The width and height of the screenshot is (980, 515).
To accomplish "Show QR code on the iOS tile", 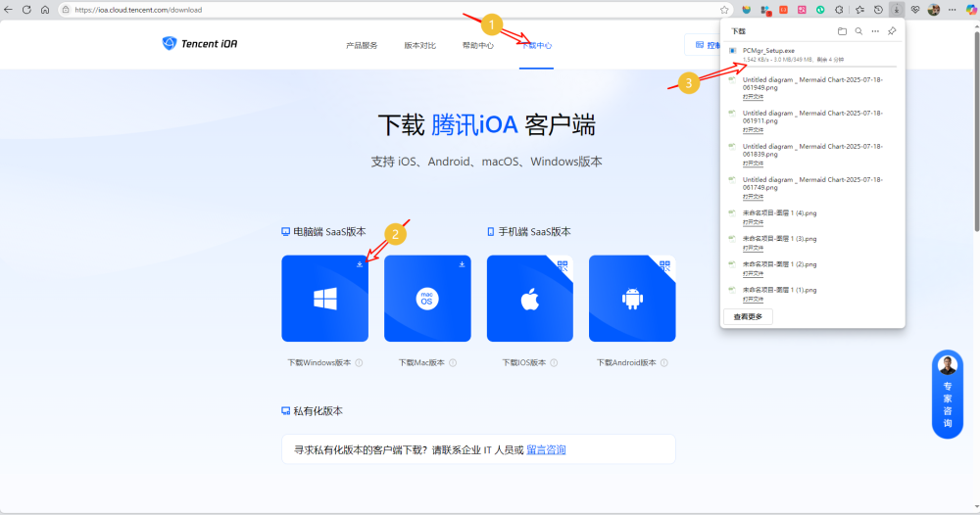I will point(563,266).
